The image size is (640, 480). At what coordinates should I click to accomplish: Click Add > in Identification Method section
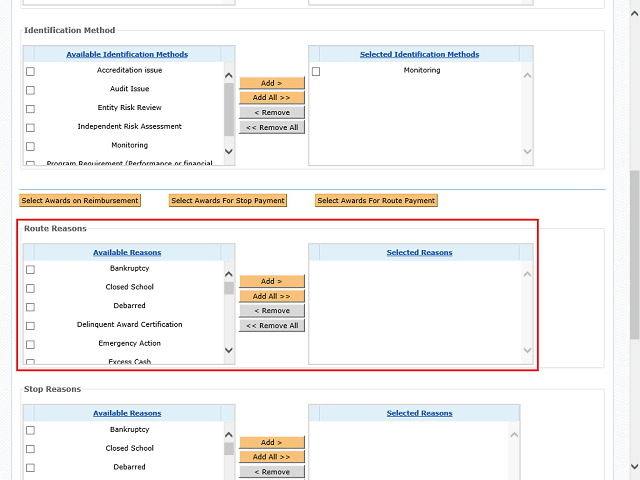pyautogui.click(x=272, y=83)
